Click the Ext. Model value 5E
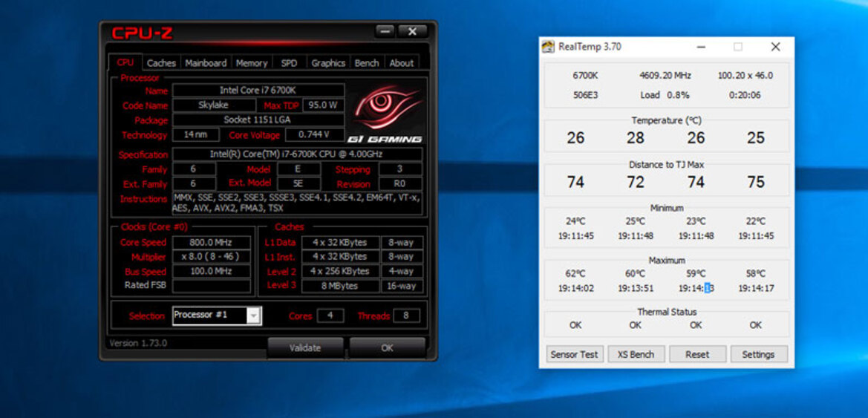868x418 pixels. (299, 184)
